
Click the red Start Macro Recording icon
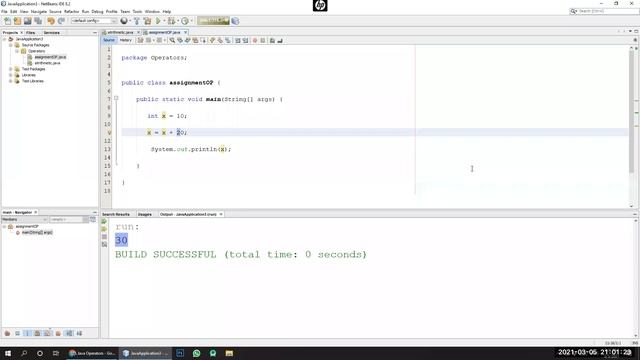pos(255,40)
